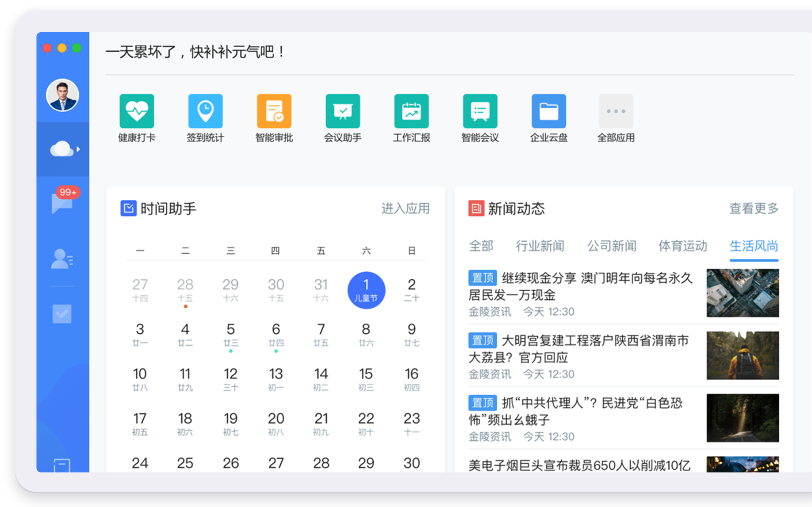This screenshot has width=812, height=507.
Task: Launch the 智能会议 smart meeting app
Action: coord(480,111)
